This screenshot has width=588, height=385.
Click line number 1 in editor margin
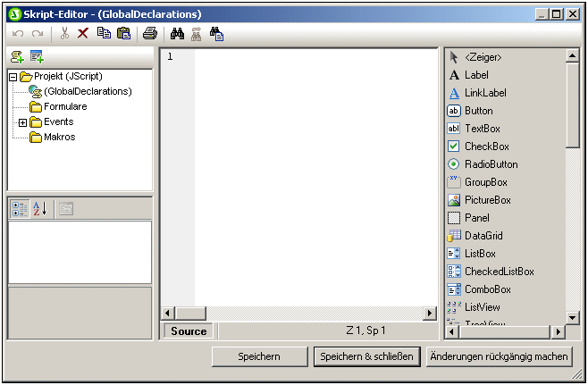171,57
